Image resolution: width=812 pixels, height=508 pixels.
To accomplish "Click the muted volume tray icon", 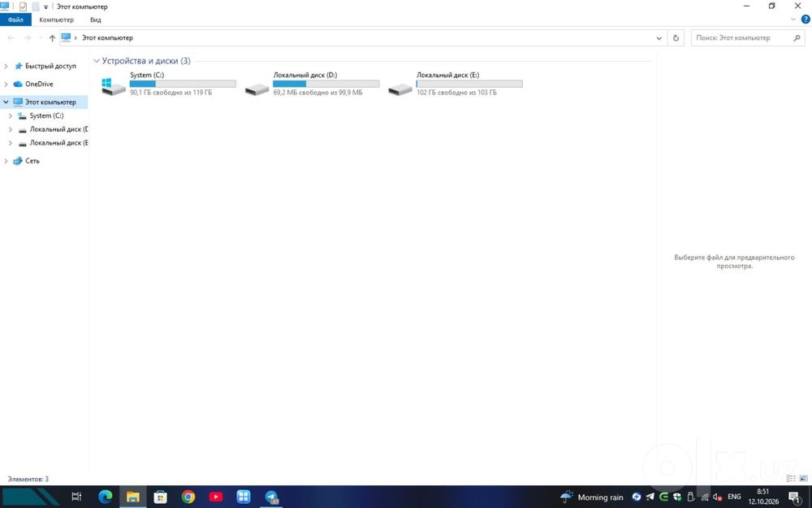I will click(x=718, y=497).
